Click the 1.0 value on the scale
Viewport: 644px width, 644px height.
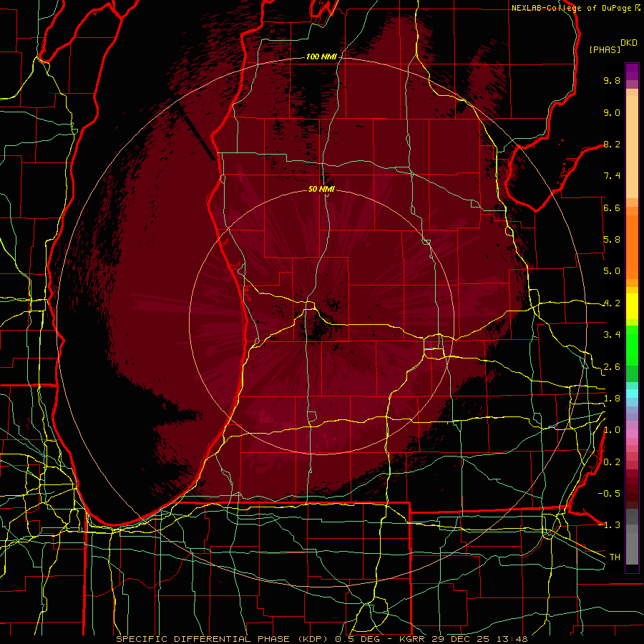point(612,430)
